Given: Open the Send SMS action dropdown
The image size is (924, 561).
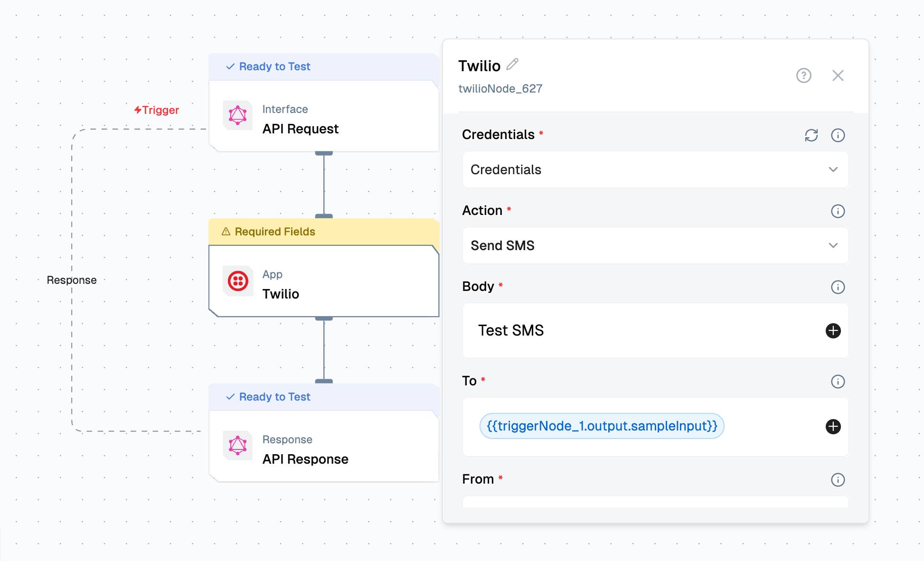Looking at the screenshot, I should point(655,245).
